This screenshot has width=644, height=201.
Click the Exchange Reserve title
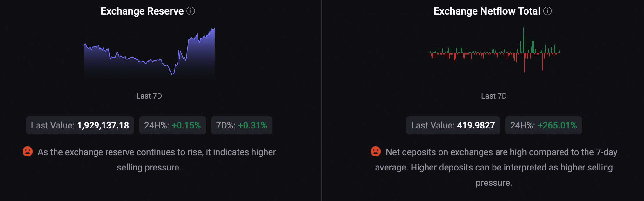[142, 11]
